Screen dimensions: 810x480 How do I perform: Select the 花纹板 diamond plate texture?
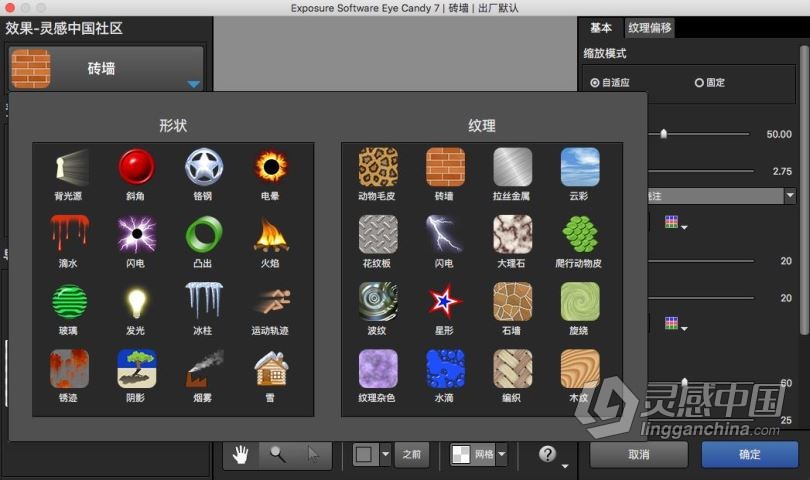378,235
